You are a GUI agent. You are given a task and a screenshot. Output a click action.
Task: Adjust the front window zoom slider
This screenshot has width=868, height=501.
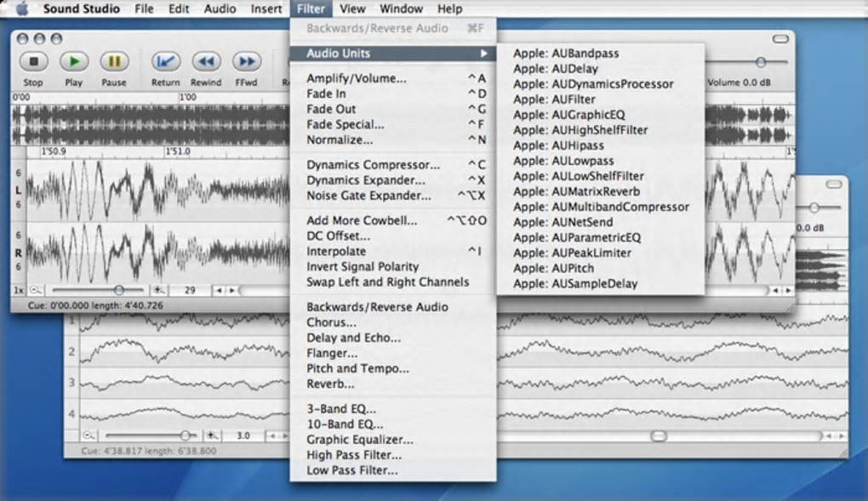(118, 289)
